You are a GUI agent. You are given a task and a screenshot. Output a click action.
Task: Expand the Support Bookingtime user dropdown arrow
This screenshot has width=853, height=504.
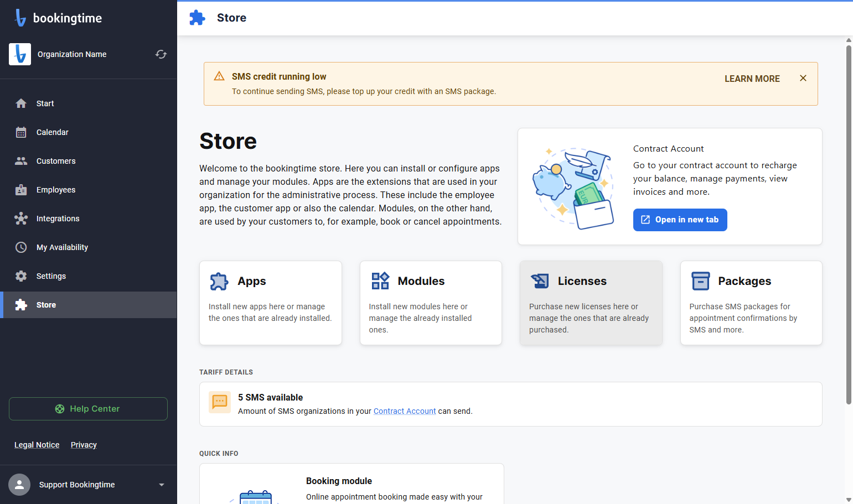point(162,485)
